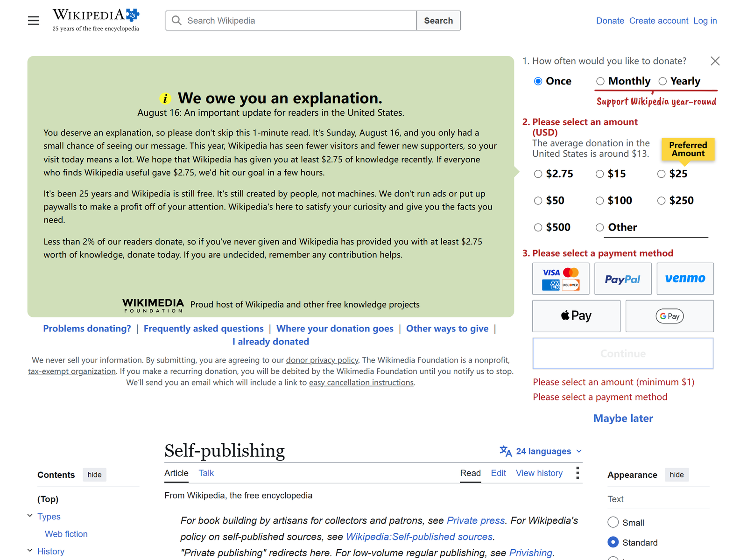Collapse the Types contents section chevron
This screenshot has height=560, width=747.
(30, 516)
